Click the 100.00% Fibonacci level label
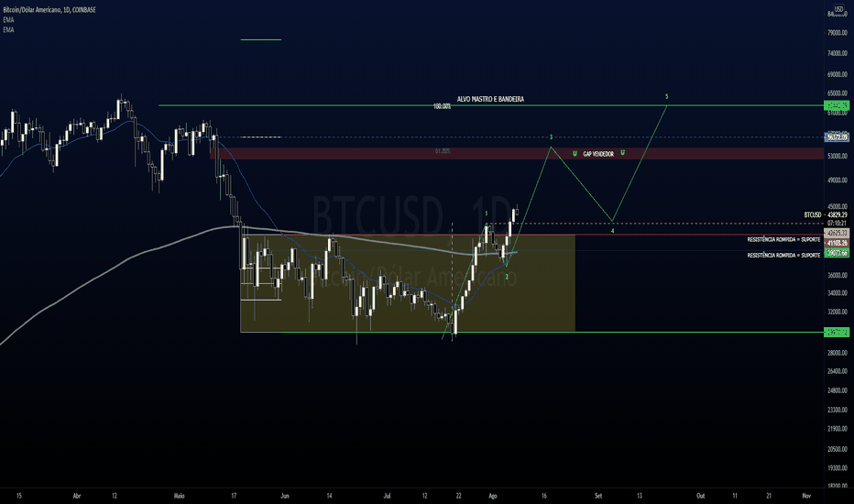Viewport: 854px width, 504px height. point(442,106)
